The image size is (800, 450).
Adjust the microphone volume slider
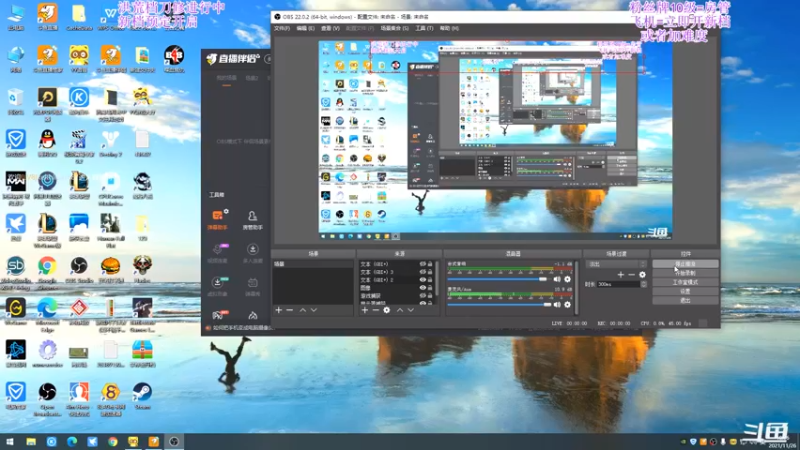point(499,305)
